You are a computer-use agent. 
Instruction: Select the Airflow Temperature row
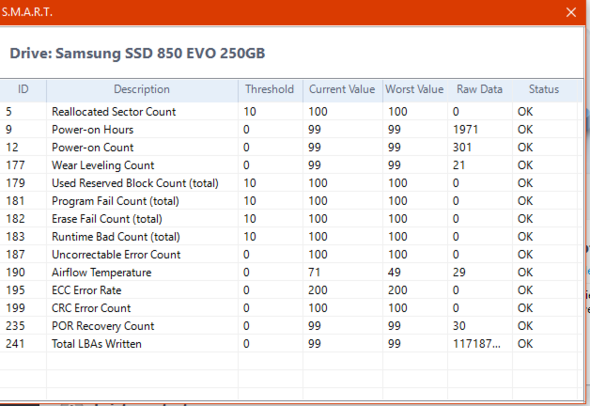click(289, 272)
